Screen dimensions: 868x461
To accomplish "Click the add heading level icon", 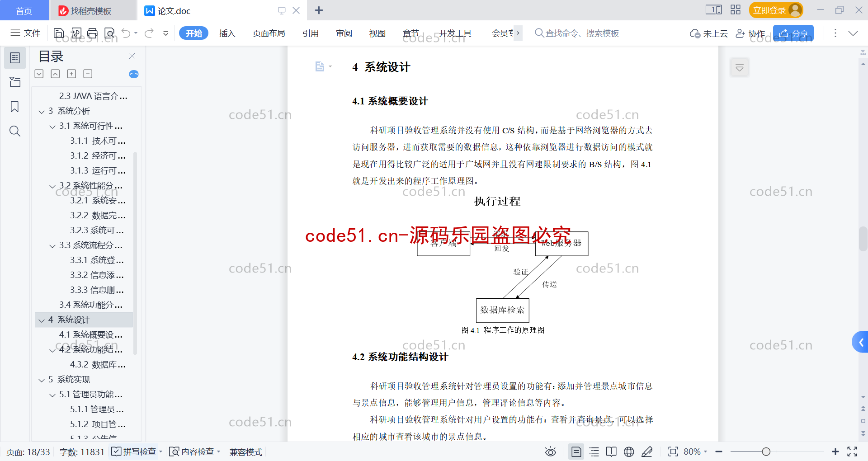I will click(71, 74).
